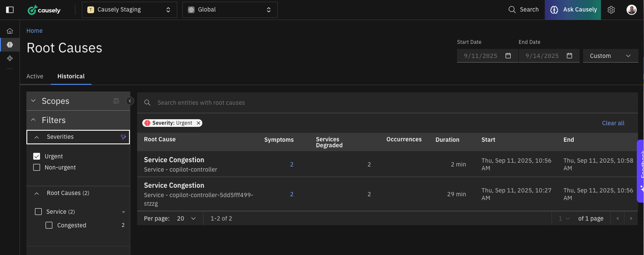Toggle the sidebar panel icon
The width and height of the screenshot is (644, 255).
(10, 9)
